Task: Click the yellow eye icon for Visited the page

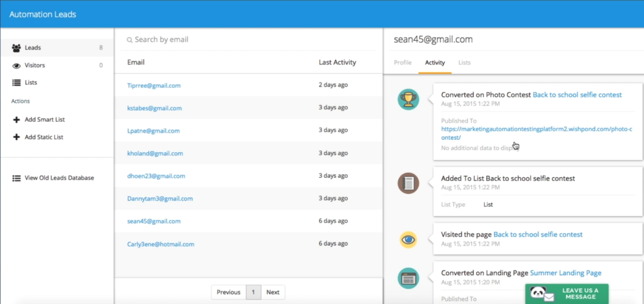Action: (x=408, y=239)
